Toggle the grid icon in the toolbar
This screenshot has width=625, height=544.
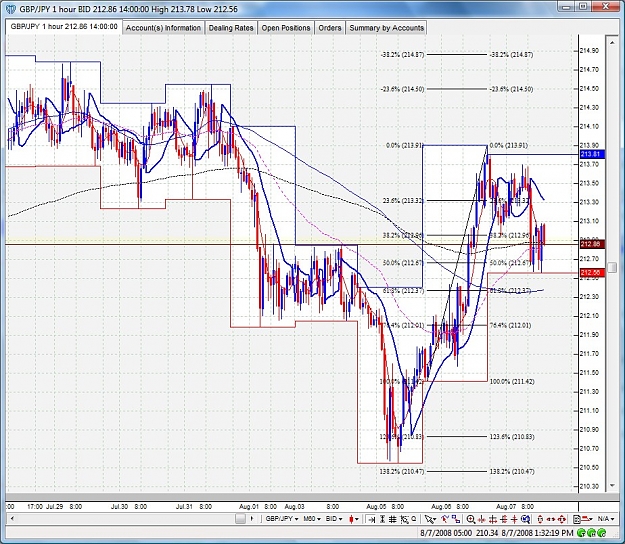[x=393, y=519]
